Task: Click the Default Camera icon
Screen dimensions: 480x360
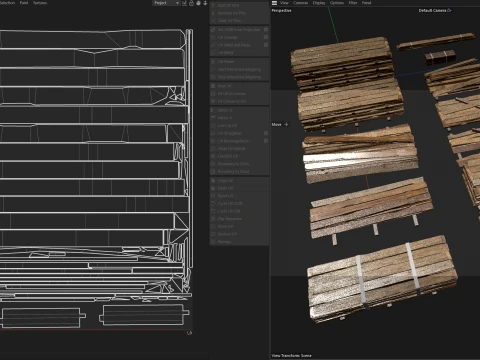Action: coord(449,10)
